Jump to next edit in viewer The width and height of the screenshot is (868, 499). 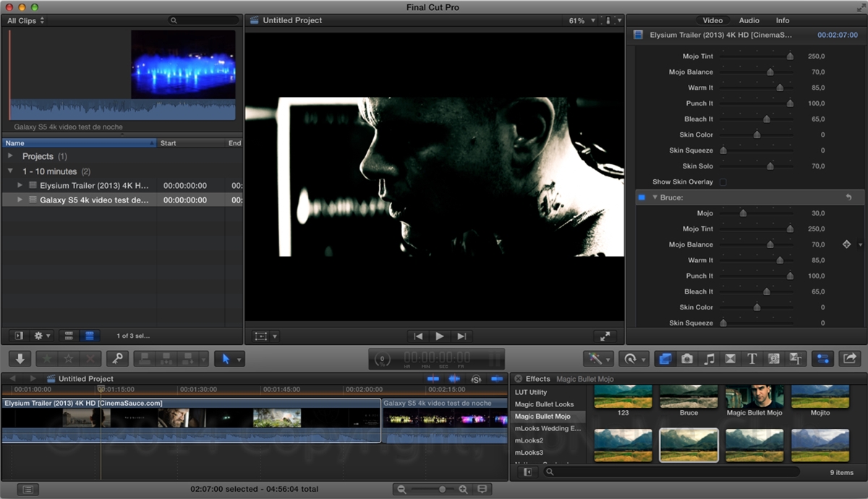(461, 336)
